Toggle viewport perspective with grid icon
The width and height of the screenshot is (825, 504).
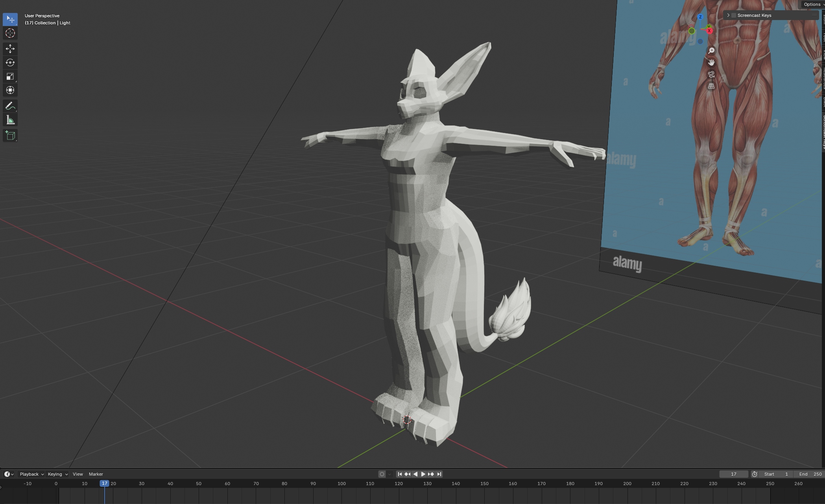711,86
